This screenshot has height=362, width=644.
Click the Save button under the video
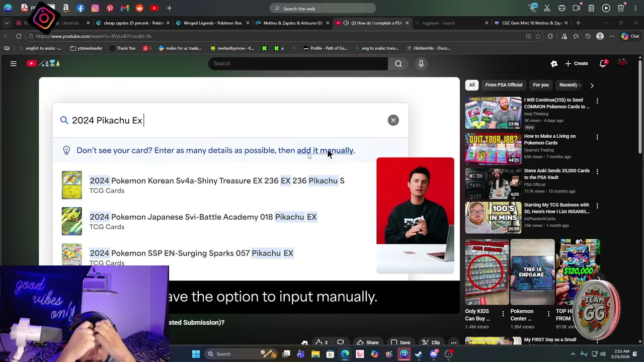(400, 342)
